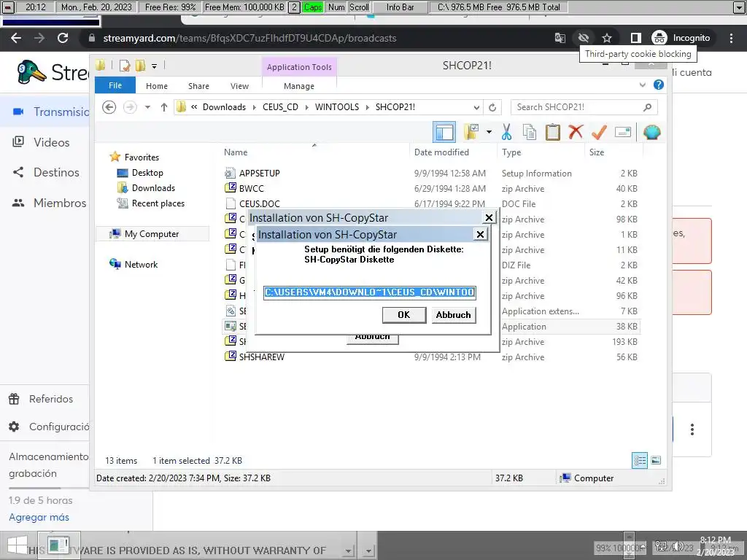Close the rear Installation von SH-CopyStar dialog
This screenshot has width=747, height=560.
point(489,217)
